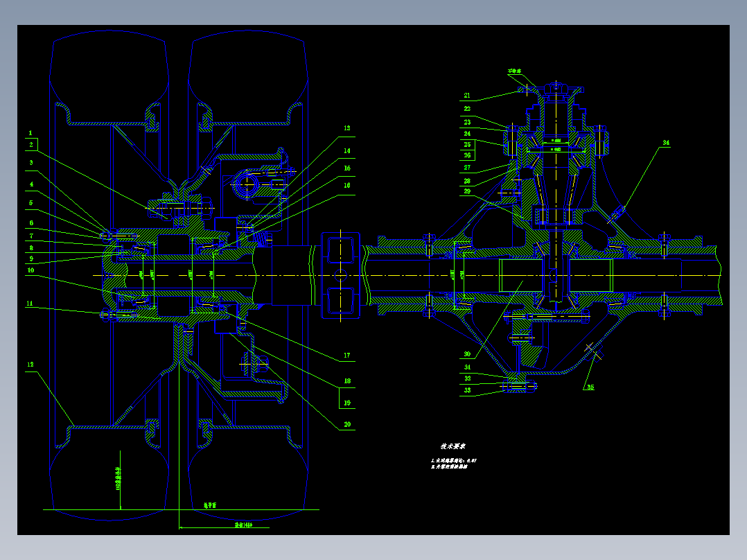Click part callout number 21
The image size is (747, 560).
pos(467,96)
